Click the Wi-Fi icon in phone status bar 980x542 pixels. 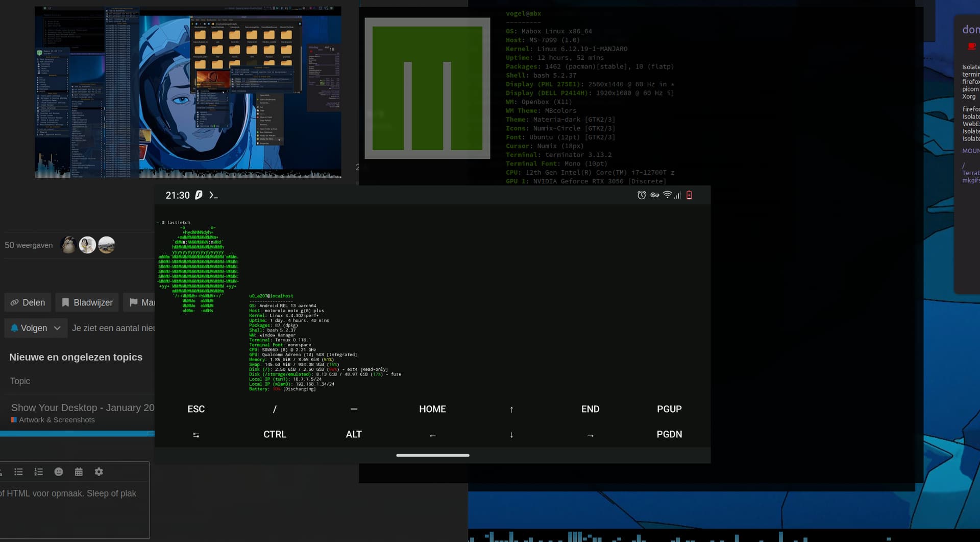[667, 195]
